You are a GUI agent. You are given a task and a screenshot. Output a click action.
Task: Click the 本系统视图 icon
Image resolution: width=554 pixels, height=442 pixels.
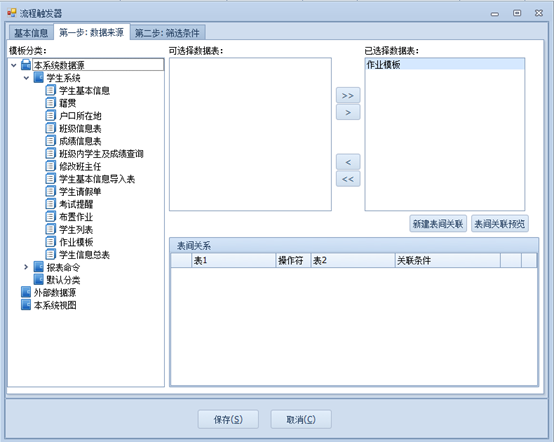click(x=26, y=305)
